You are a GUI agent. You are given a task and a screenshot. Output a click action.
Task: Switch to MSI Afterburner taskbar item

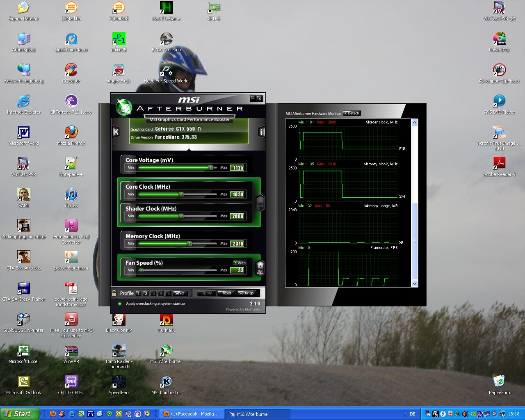[x=258, y=414]
